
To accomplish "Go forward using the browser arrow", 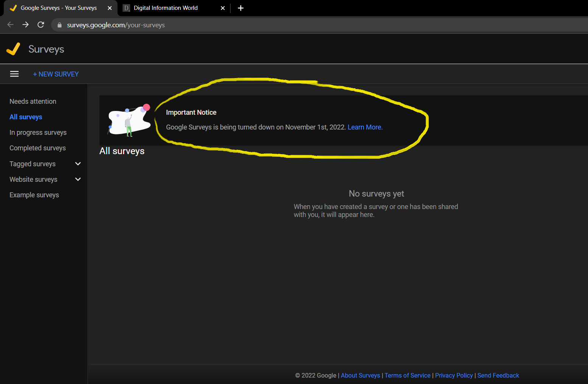I will point(26,25).
